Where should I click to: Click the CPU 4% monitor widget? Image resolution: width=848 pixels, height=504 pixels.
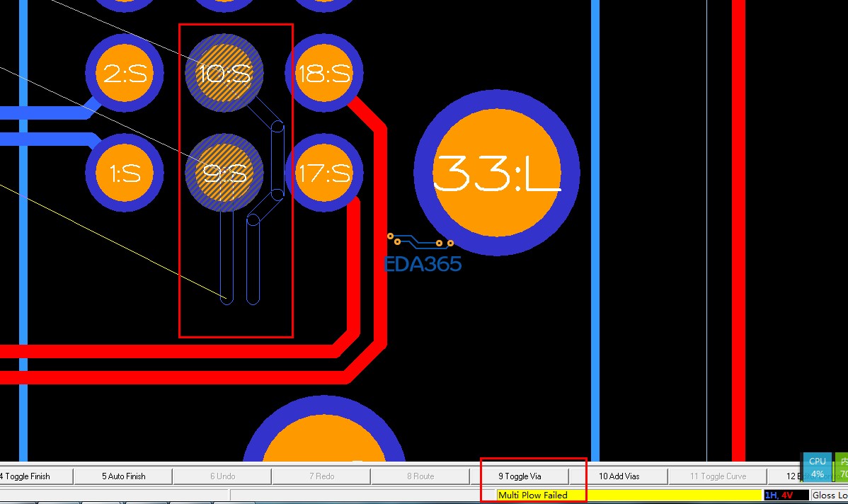(x=817, y=467)
